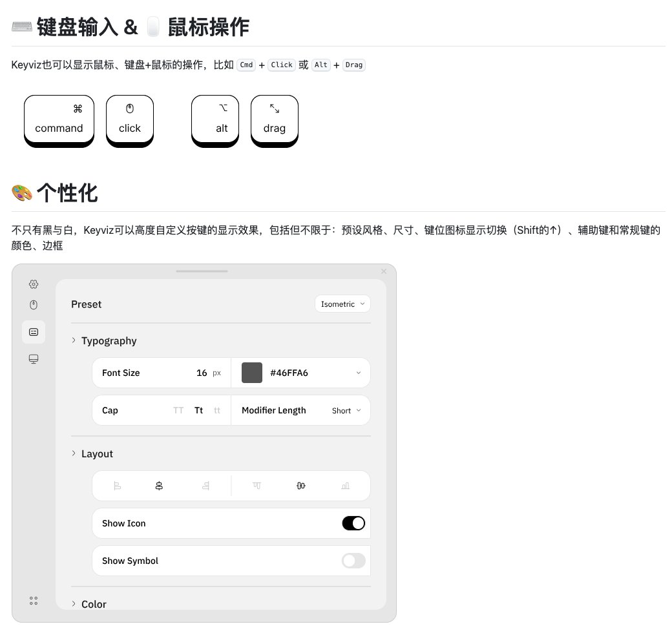Screen dimensions: 672x633
Task: Align keycap content to the left
Action: pos(117,486)
